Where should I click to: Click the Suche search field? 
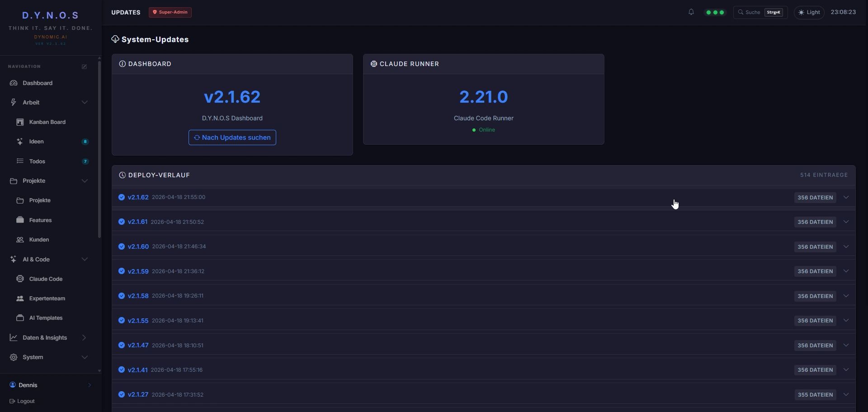point(760,12)
